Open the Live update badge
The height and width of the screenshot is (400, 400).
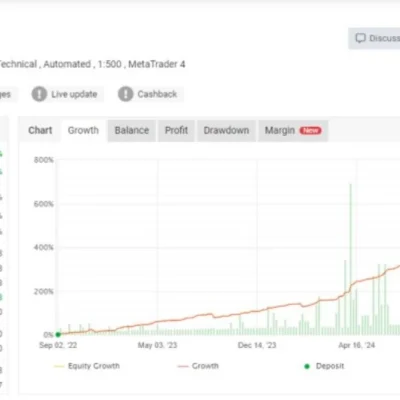[x=67, y=94]
